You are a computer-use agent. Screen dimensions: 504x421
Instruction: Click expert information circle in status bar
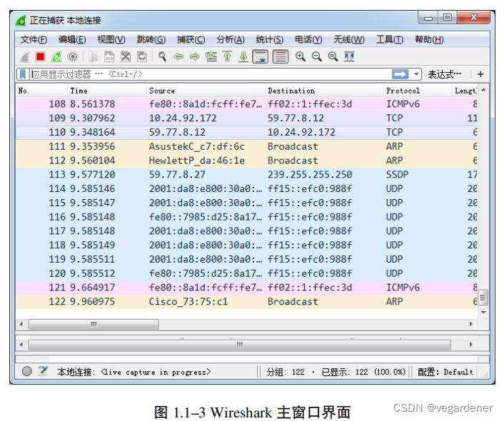coord(27,371)
